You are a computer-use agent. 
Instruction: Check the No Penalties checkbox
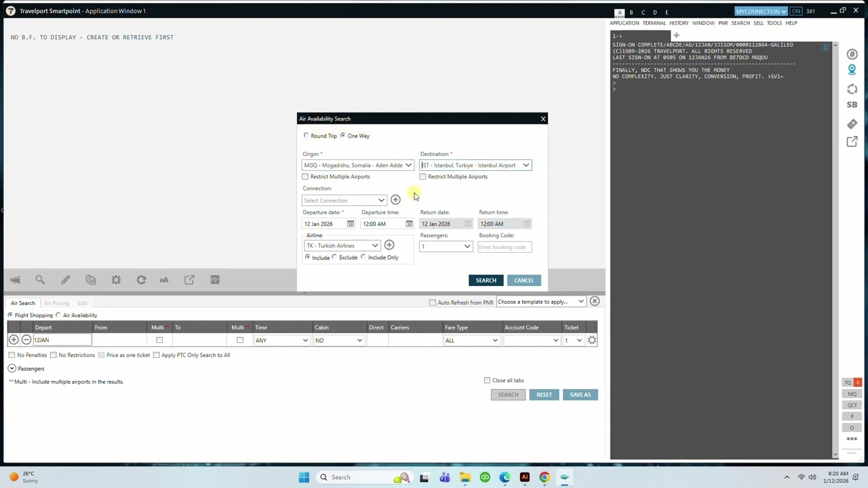click(x=12, y=355)
